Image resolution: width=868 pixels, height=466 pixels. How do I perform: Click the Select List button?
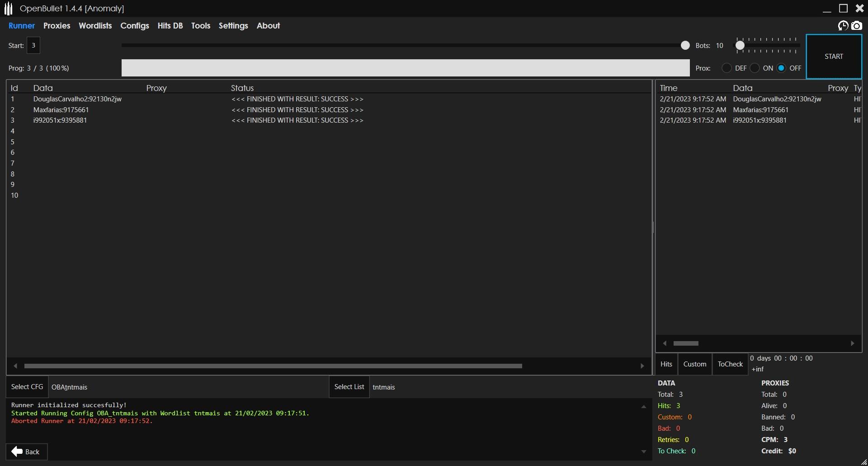coord(349,387)
